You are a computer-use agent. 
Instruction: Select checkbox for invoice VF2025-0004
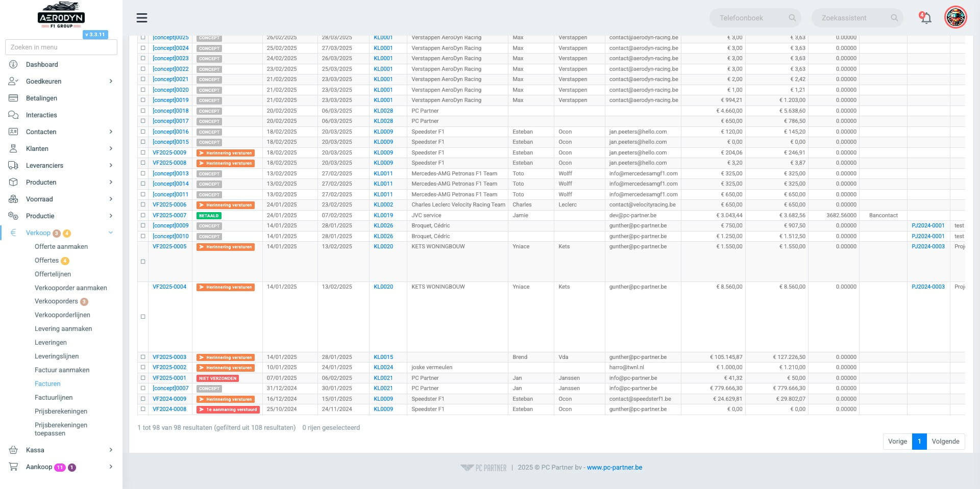143,317
